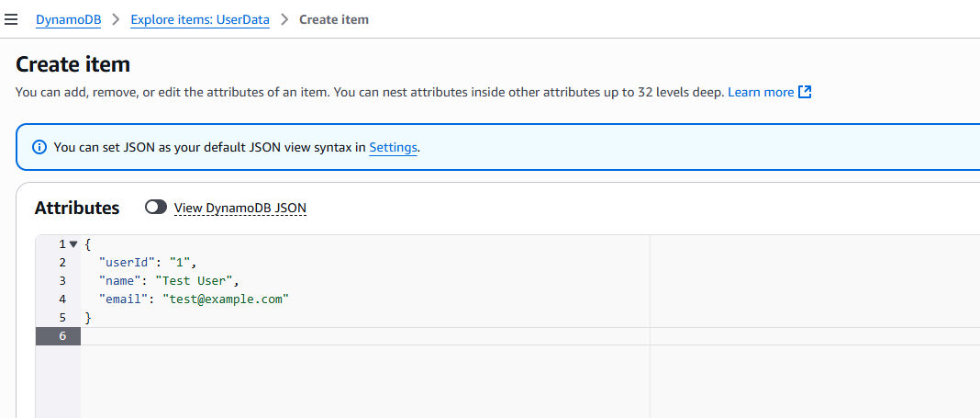The width and height of the screenshot is (980, 418).
Task: Click the test@example.com email value
Action: pos(226,299)
